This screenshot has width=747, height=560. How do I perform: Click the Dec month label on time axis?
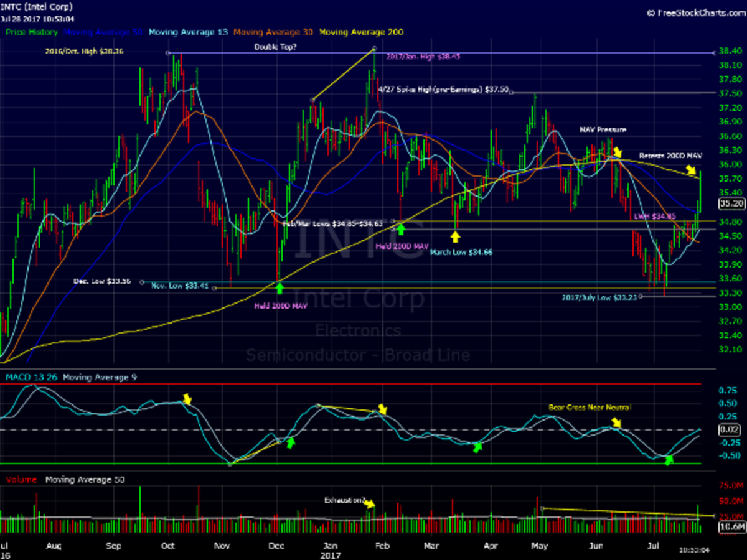(277, 545)
